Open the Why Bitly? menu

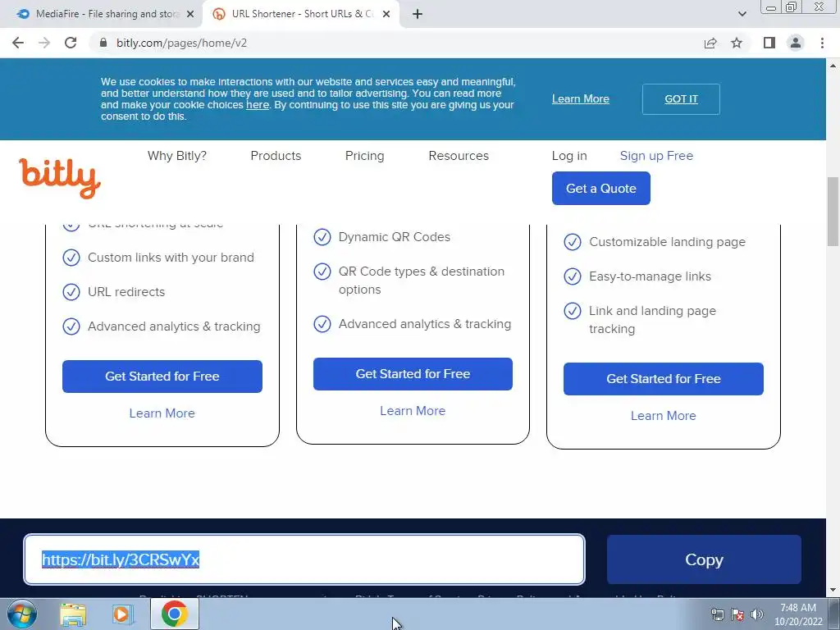(177, 156)
